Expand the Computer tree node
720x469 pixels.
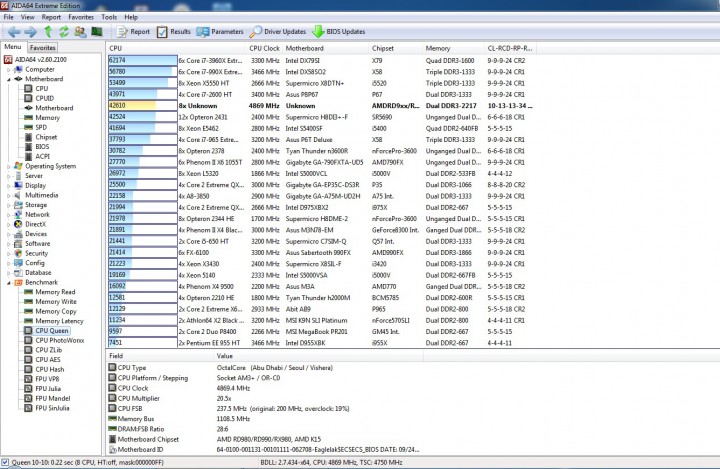[8, 70]
